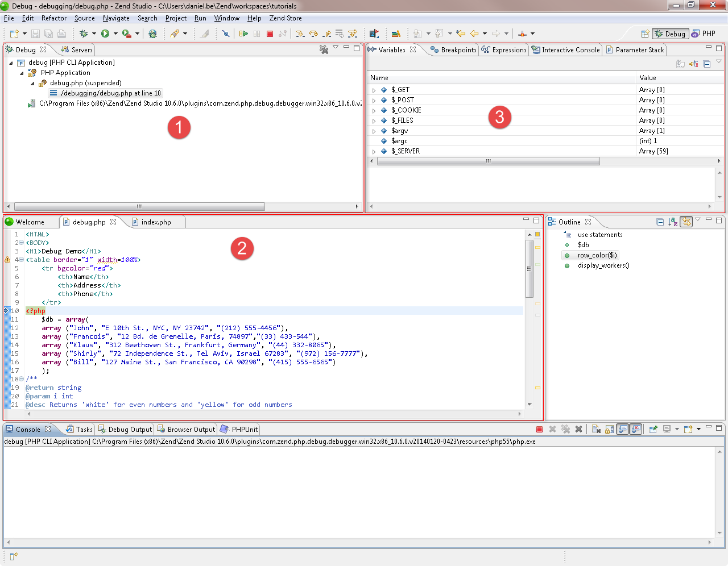Click the Skip All Breakpoints toolbar icon
This screenshot has height=566, width=728.
226,34
